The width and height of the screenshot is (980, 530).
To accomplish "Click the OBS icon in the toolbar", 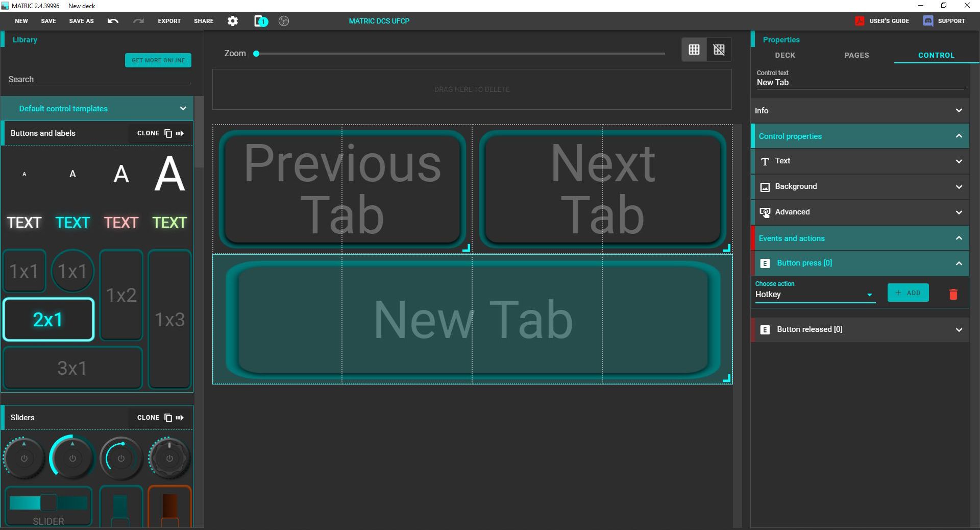I will tap(284, 21).
